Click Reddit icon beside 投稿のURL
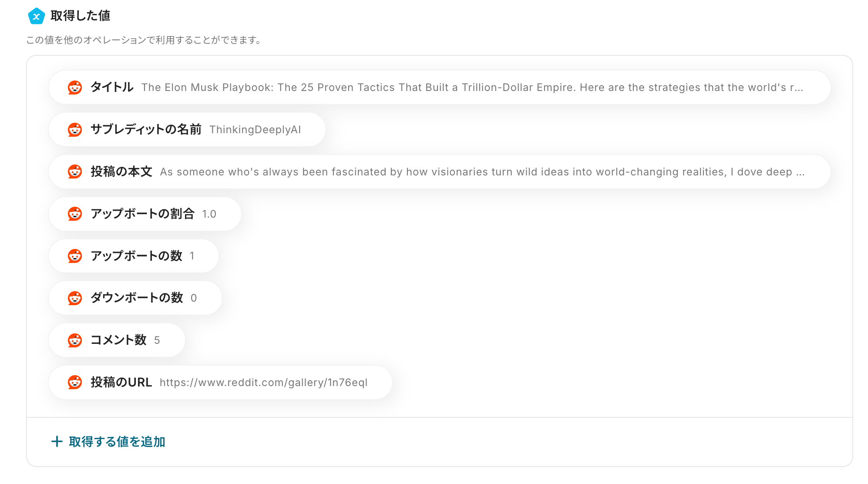868x484 pixels. [75, 383]
